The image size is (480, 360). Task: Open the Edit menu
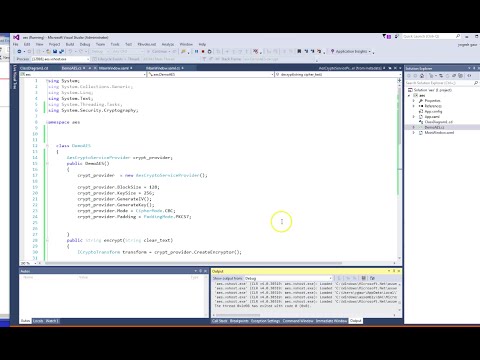point(27,44)
